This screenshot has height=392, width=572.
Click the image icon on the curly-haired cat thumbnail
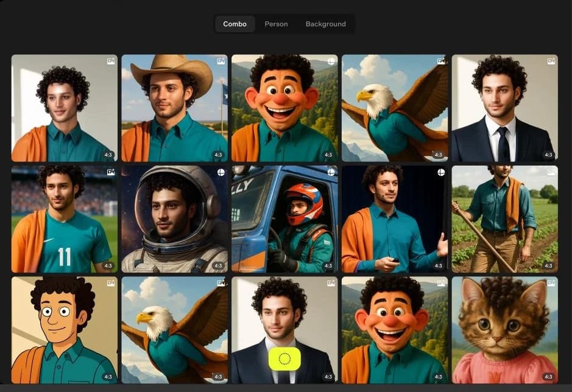551,283
